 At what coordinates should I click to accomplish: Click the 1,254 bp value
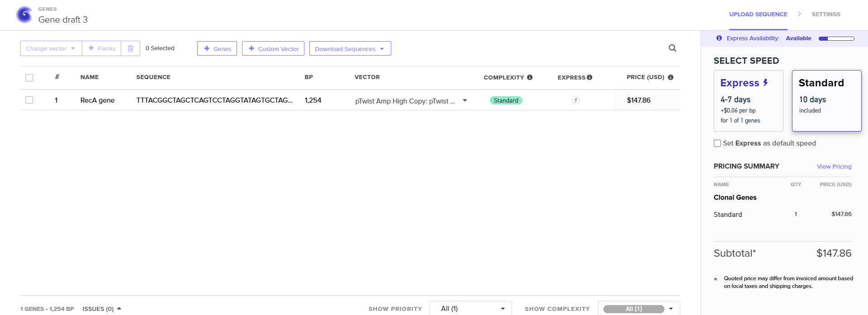[x=313, y=100]
